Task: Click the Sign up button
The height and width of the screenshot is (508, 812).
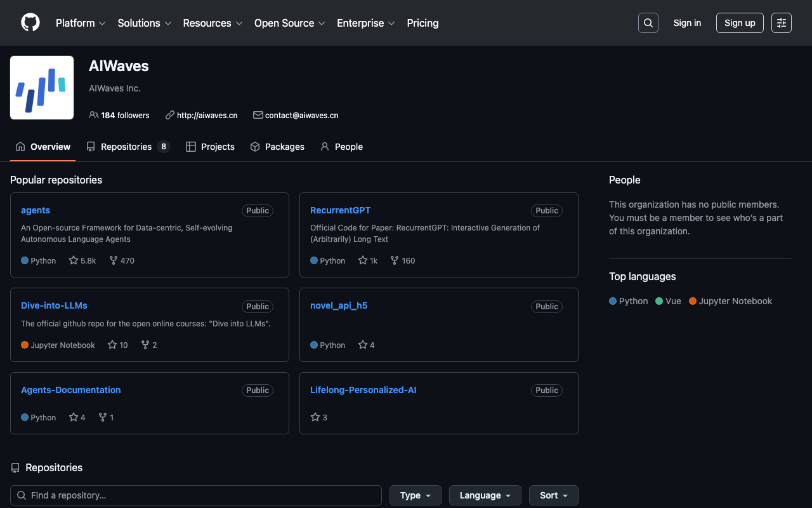Action: (740, 23)
